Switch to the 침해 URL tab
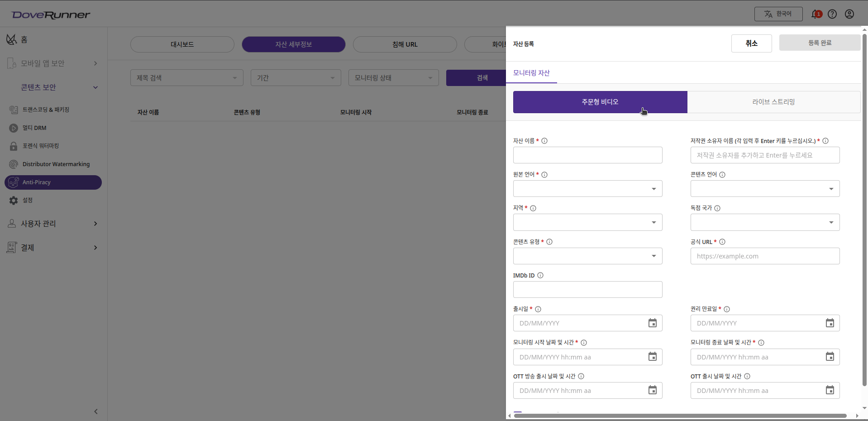Image resolution: width=868 pixels, height=421 pixels. (405, 44)
